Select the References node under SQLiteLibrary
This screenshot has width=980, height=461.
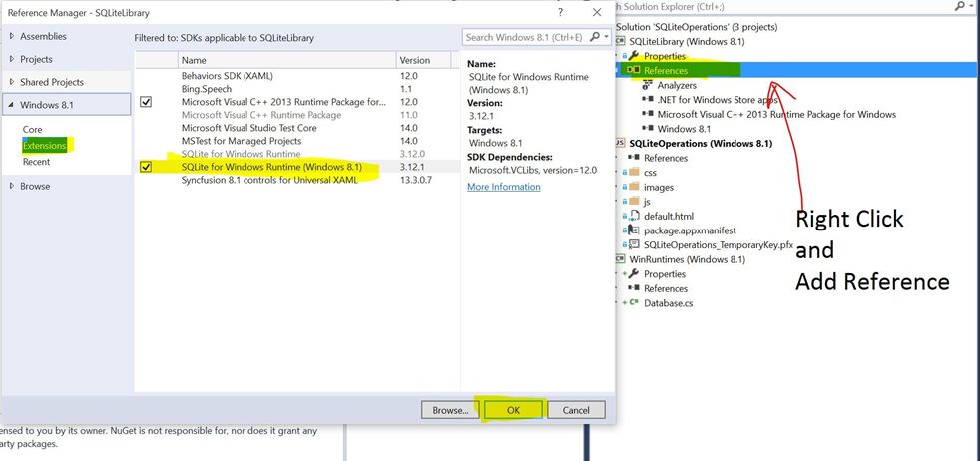[x=665, y=71]
